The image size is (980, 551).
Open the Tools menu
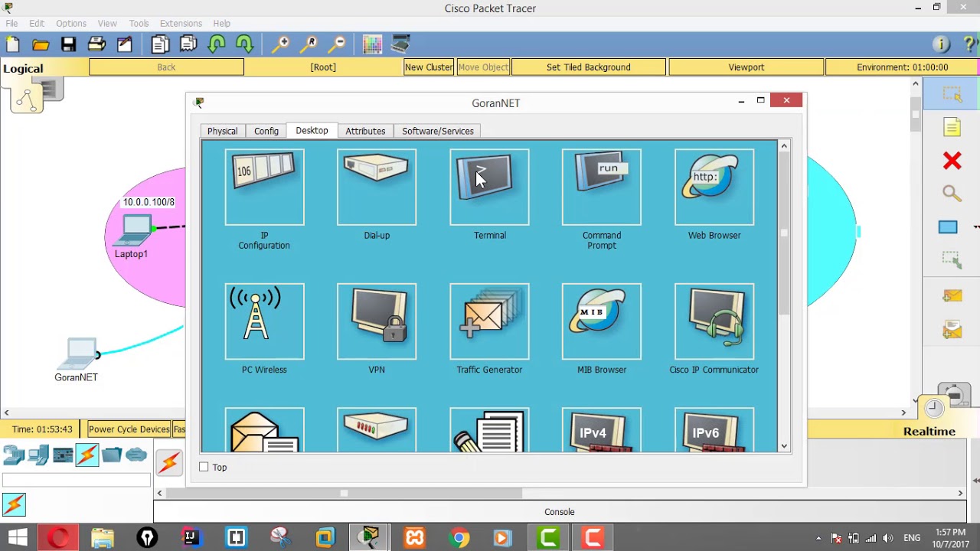coord(139,24)
